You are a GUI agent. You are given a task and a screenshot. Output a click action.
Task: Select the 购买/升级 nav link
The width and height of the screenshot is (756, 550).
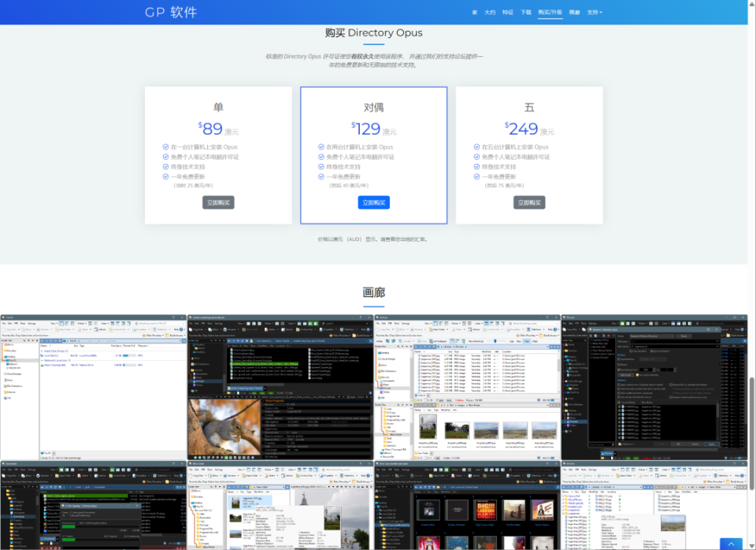click(550, 13)
